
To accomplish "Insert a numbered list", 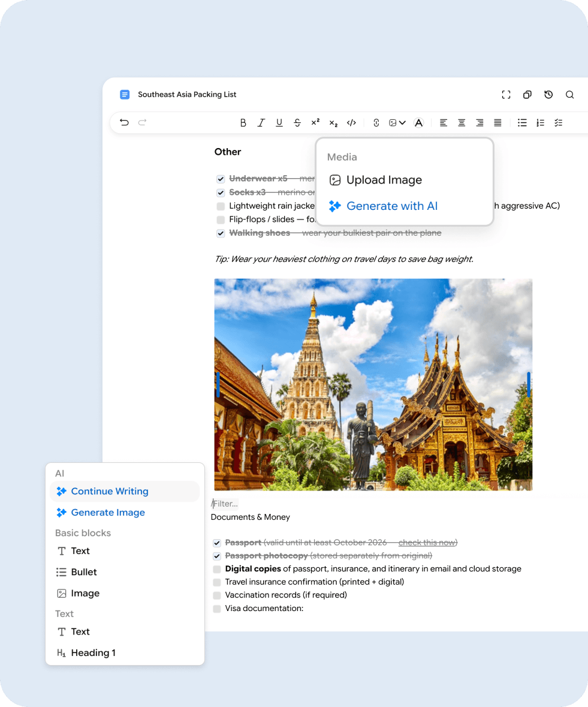I will [x=540, y=123].
